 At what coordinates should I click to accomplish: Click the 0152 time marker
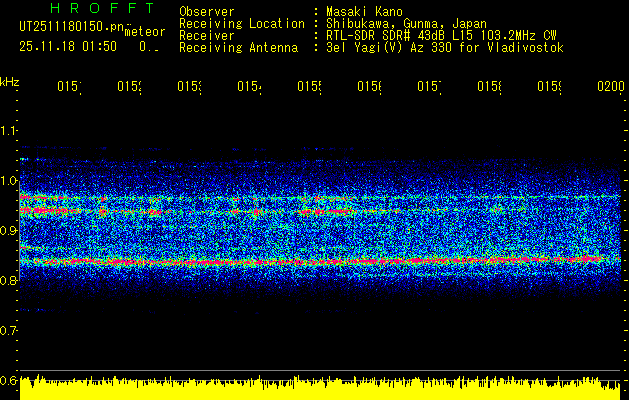[x=129, y=87]
